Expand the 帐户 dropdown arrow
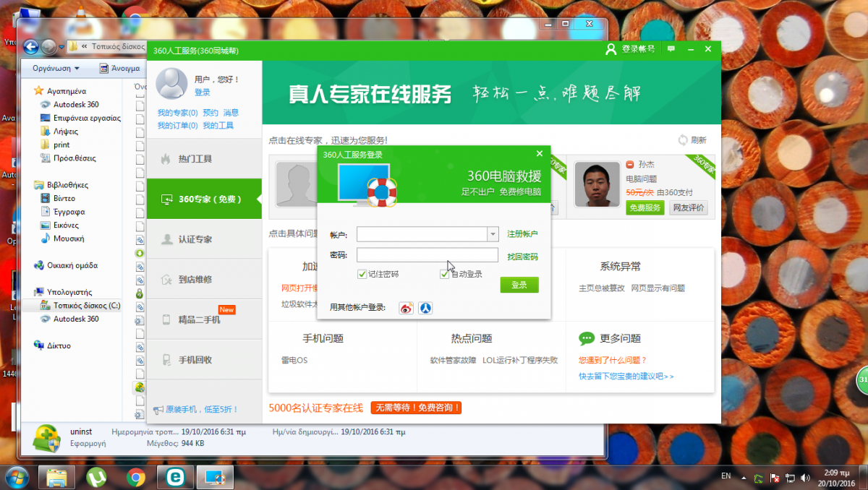 point(493,234)
